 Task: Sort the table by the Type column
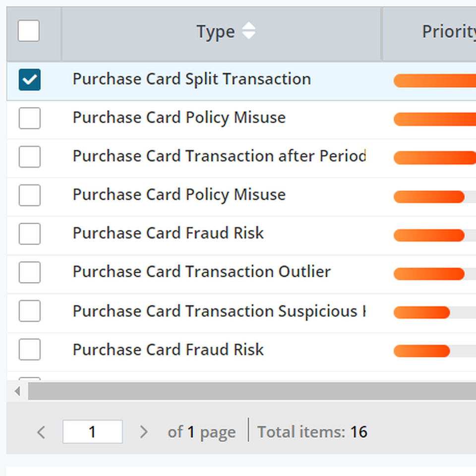tap(216, 31)
